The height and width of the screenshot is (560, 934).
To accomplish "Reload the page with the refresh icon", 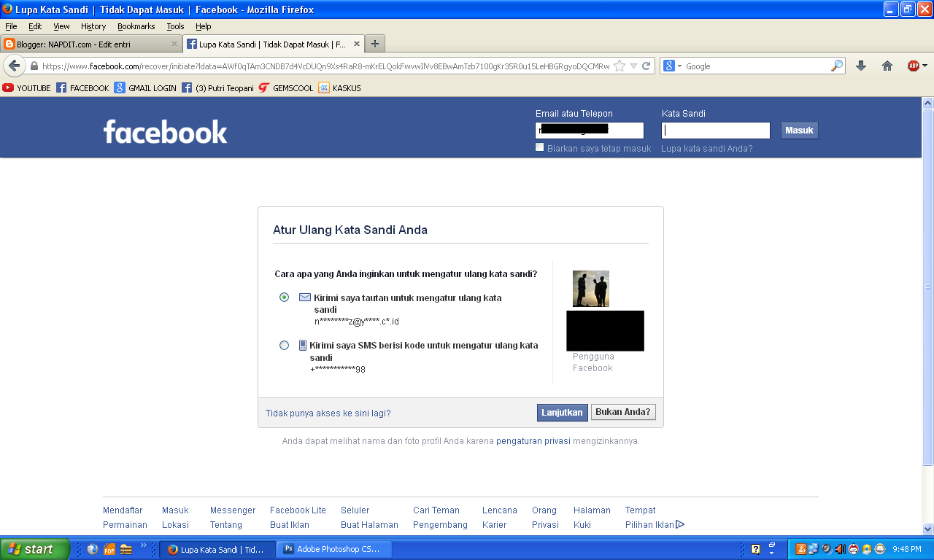I will click(x=646, y=66).
